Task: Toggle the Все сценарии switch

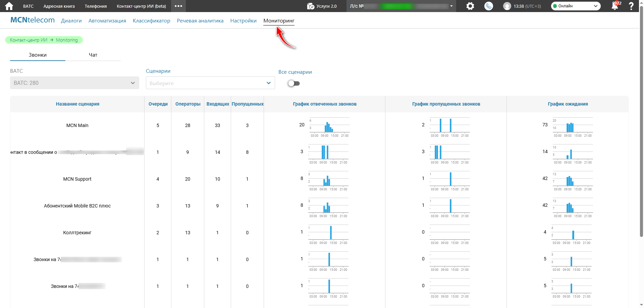Action: click(x=294, y=83)
